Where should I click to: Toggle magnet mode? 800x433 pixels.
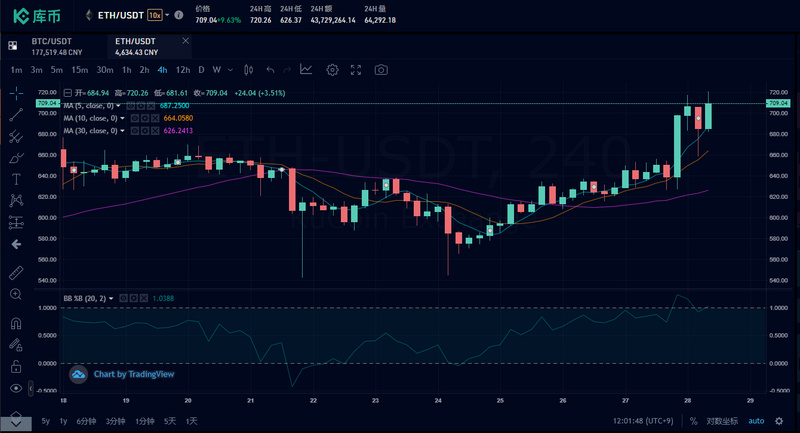pyautogui.click(x=16, y=323)
